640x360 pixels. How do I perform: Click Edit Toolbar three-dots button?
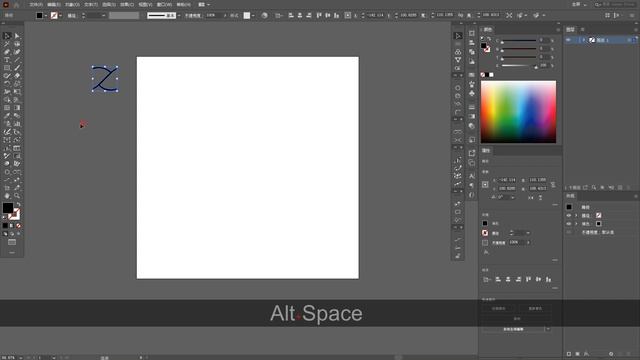12,253
